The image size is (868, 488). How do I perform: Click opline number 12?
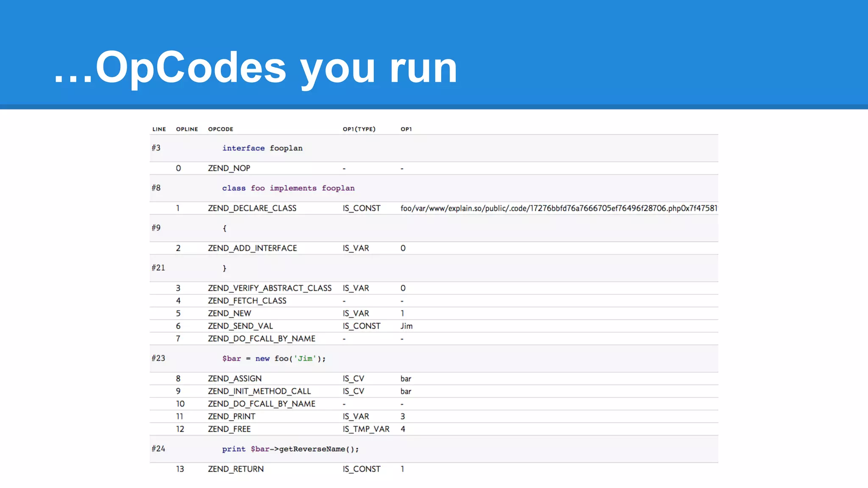coord(180,430)
